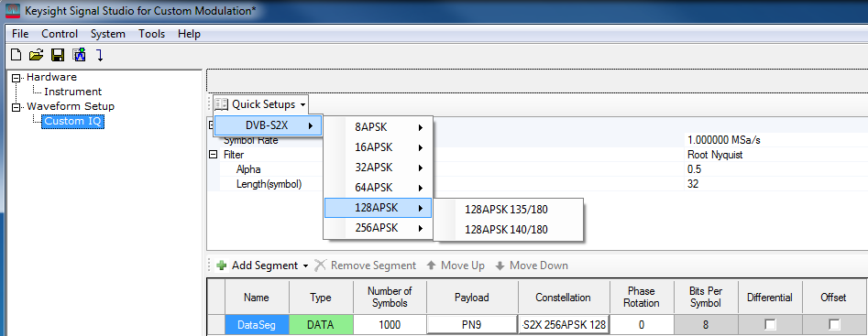Open the Tools menu

(151, 34)
